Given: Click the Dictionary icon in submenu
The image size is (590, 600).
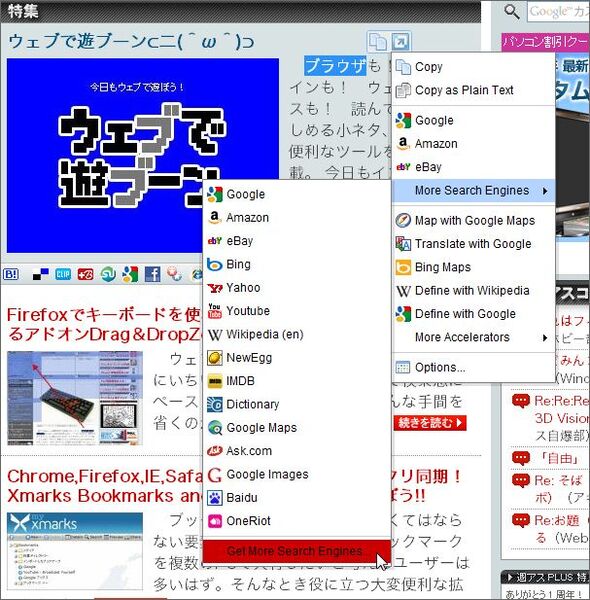Looking at the screenshot, I should (215, 404).
